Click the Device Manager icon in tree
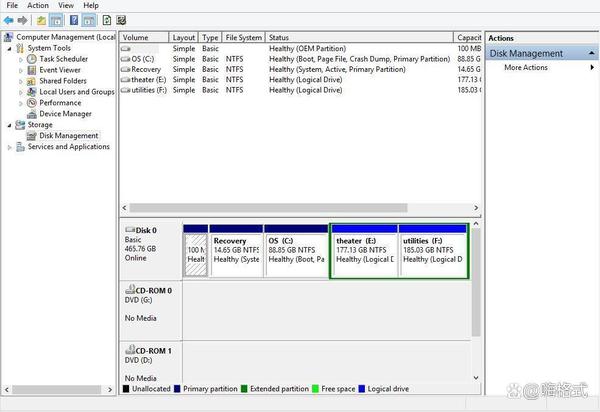This screenshot has height=412, width=600. [32, 114]
